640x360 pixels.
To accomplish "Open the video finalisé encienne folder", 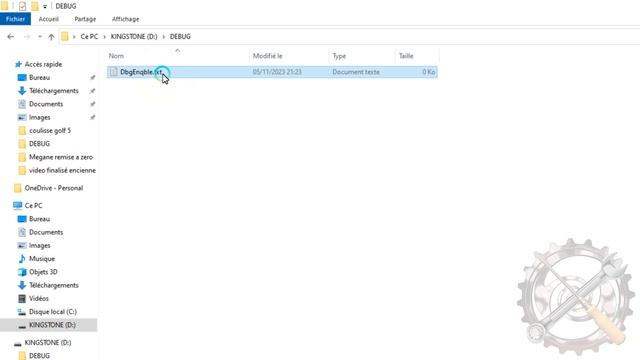I will [62, 170].
